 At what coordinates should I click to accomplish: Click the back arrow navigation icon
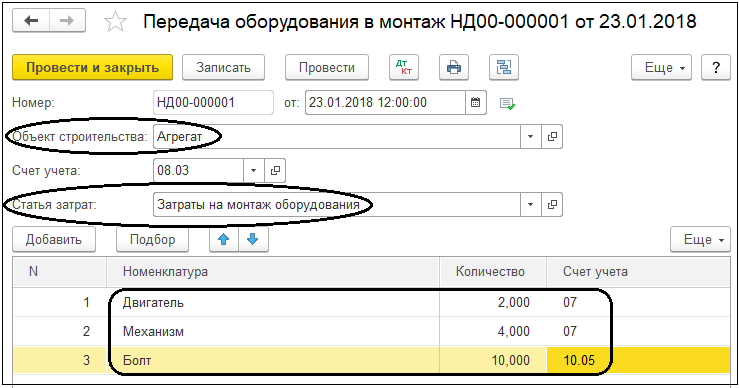click(x=31, y=21)
